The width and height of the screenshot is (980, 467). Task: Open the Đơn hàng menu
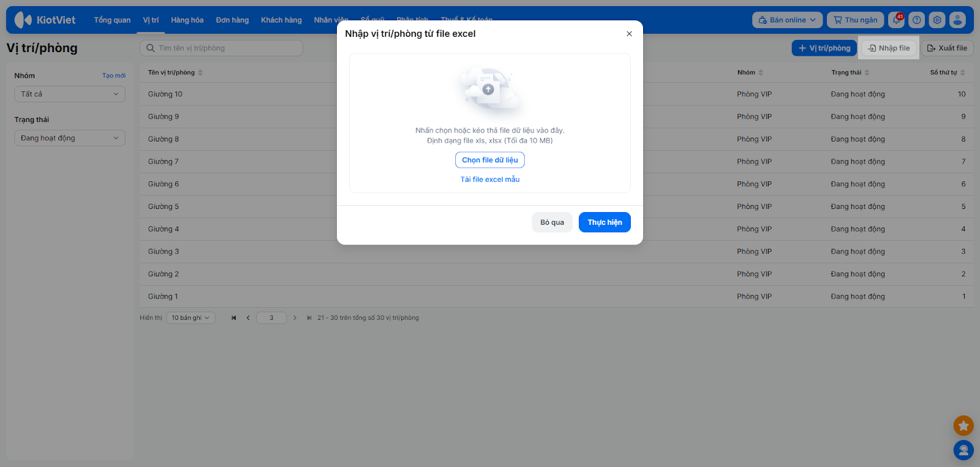pos(232,20)
